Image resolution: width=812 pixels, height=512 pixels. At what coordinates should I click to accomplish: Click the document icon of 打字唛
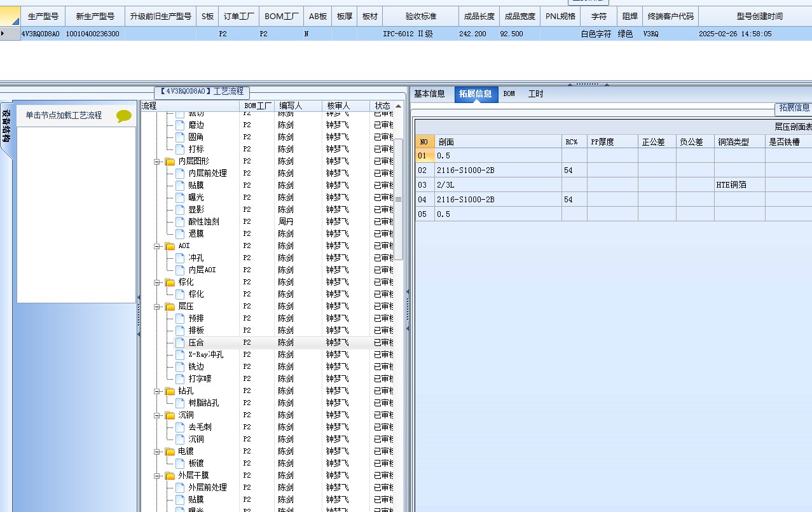pyautogui.click(x=180, y=378)
